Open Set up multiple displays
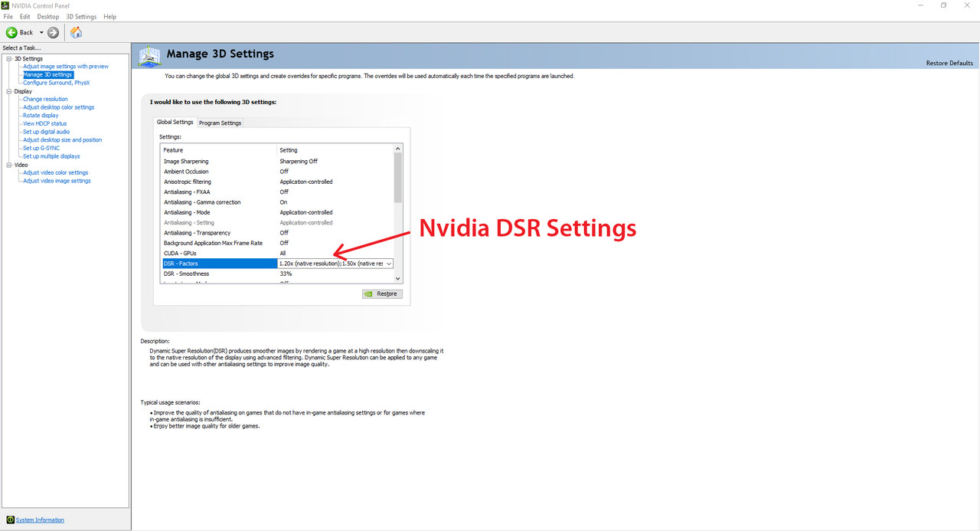Image resolution: width=980 pixels, height=531 pixels. 51,156
